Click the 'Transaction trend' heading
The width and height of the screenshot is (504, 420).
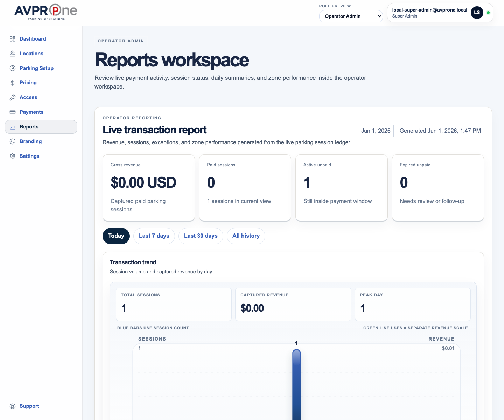coord(133,262)
